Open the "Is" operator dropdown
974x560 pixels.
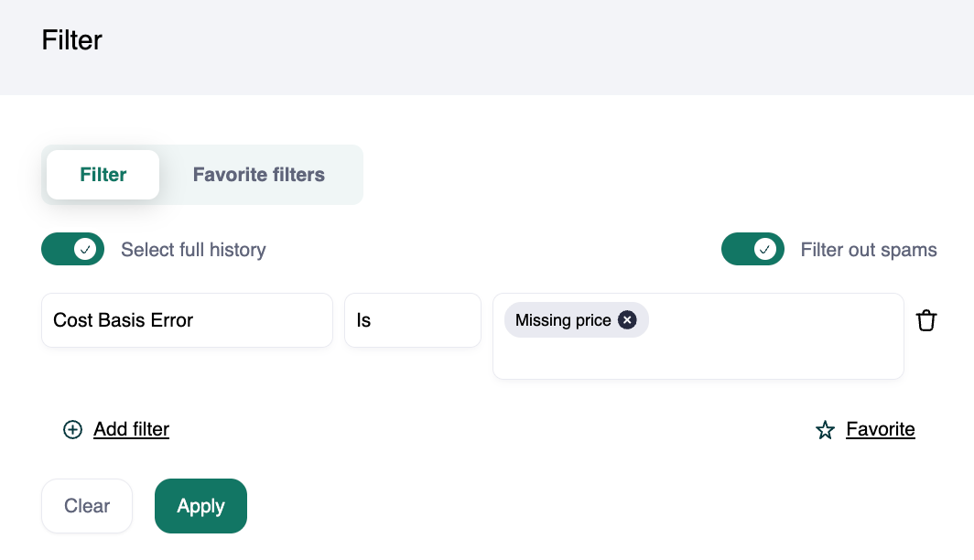(412, 320)
